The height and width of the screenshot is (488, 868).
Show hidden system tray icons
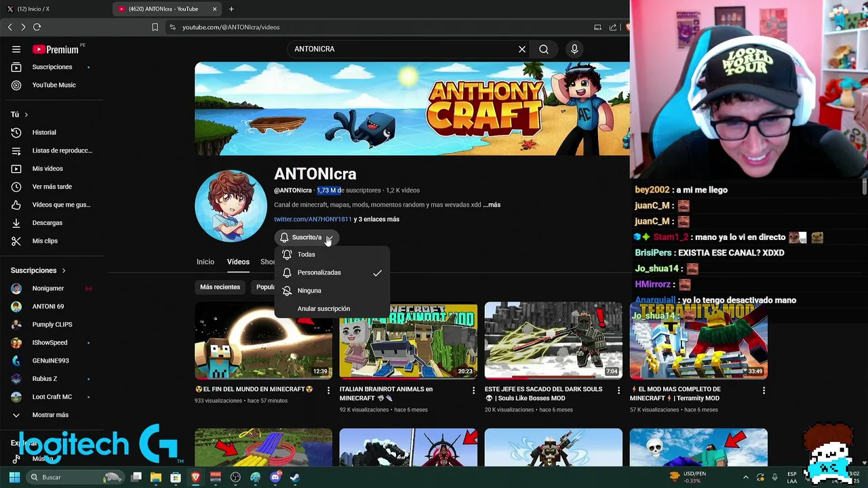point(746,477)
